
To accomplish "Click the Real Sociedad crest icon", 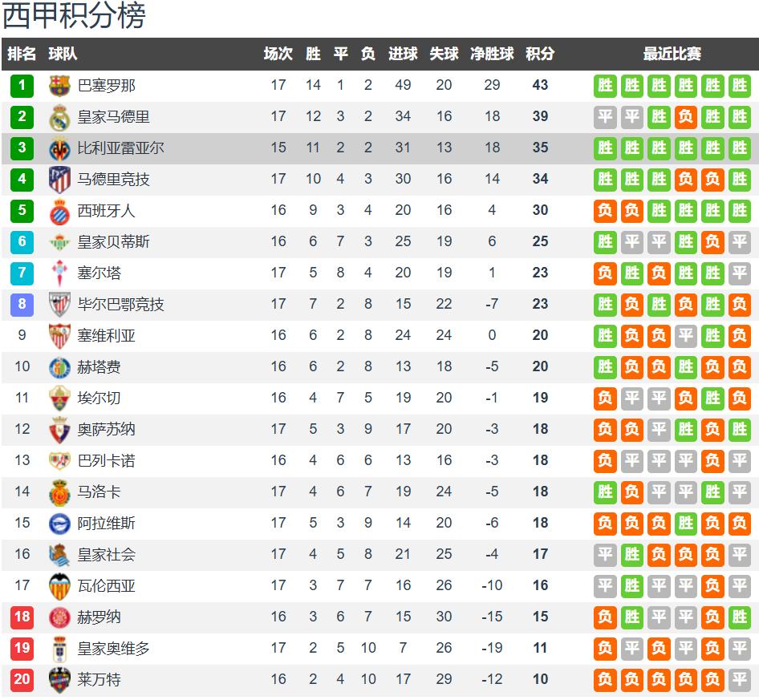I will (59, 554).
